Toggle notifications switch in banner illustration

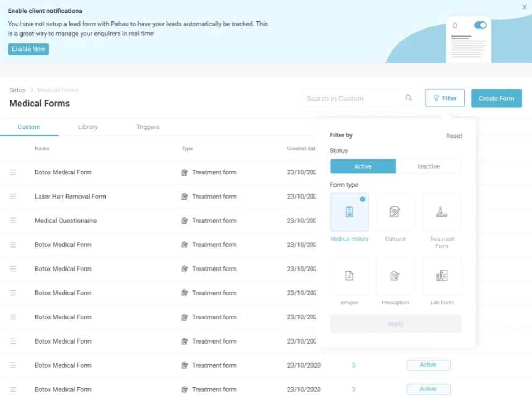(x=479, y=25)
